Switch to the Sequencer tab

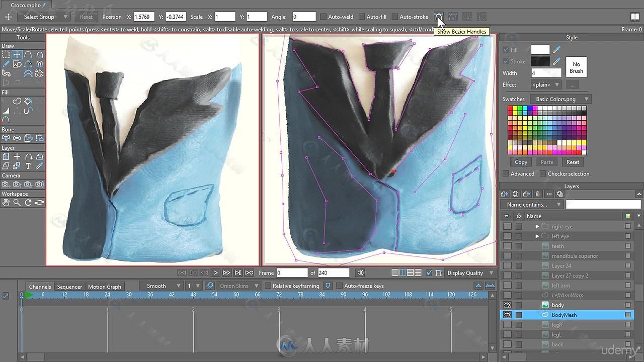[69, 287]
